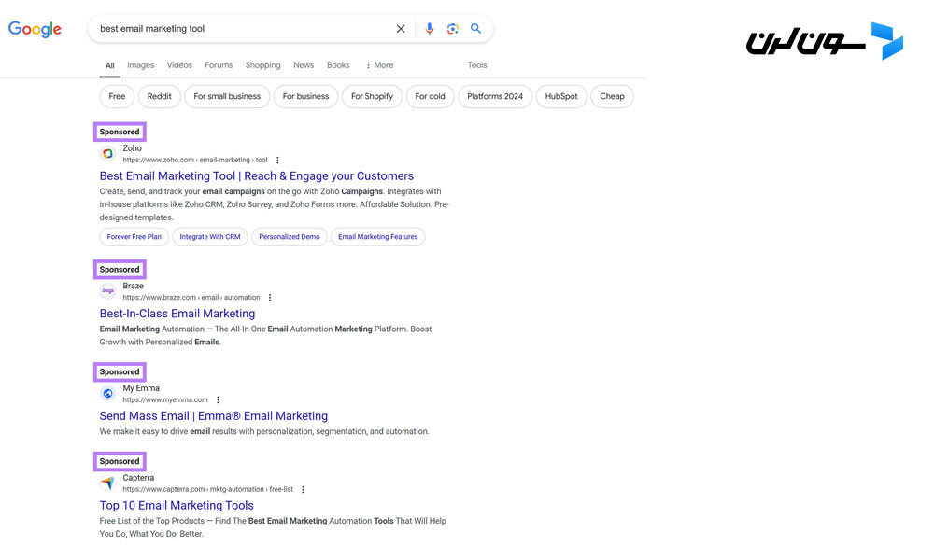Open the Tools filter options
Screen dimensions: 934x560
(477, 65)
